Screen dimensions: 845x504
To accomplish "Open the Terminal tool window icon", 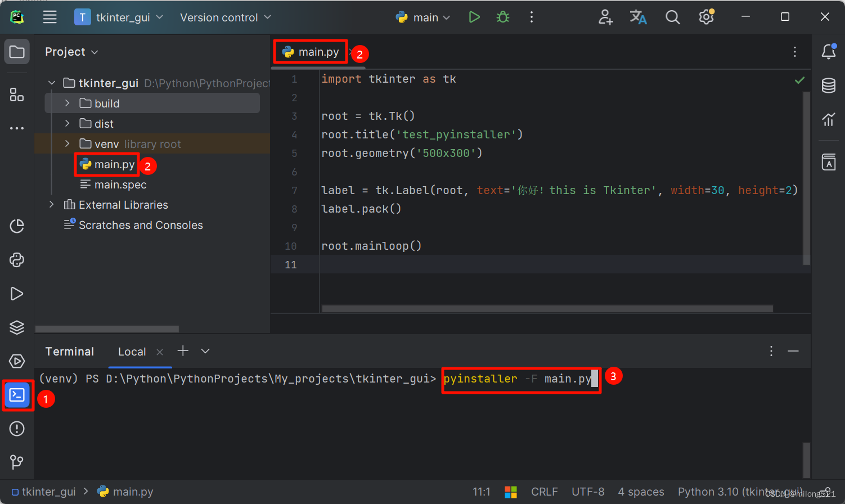I will click(x=17, y=395).
